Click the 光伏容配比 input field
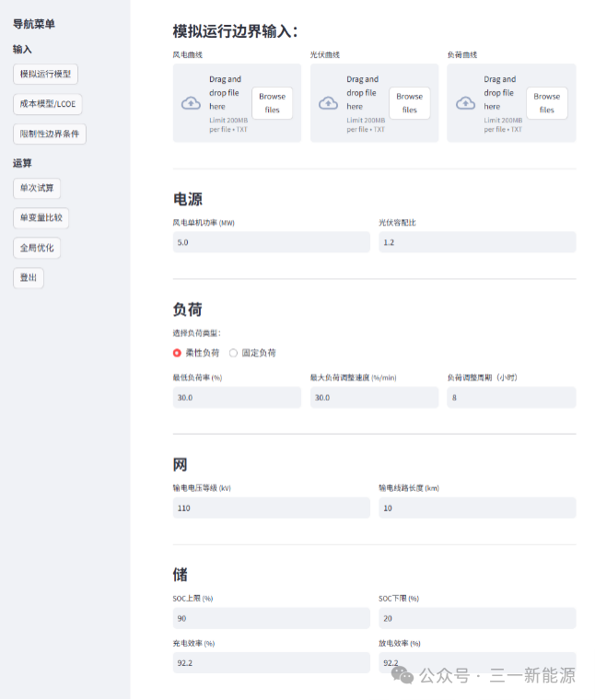This screenshot has width=595, height=700. (x=478, y=242)
